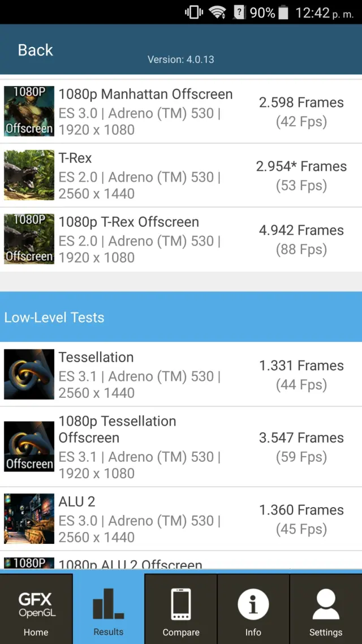Image resolution: width=362 pixels, height=644 pixels.
Task: Select the T-Rex test thumbnail
Action: pos(29,175)
